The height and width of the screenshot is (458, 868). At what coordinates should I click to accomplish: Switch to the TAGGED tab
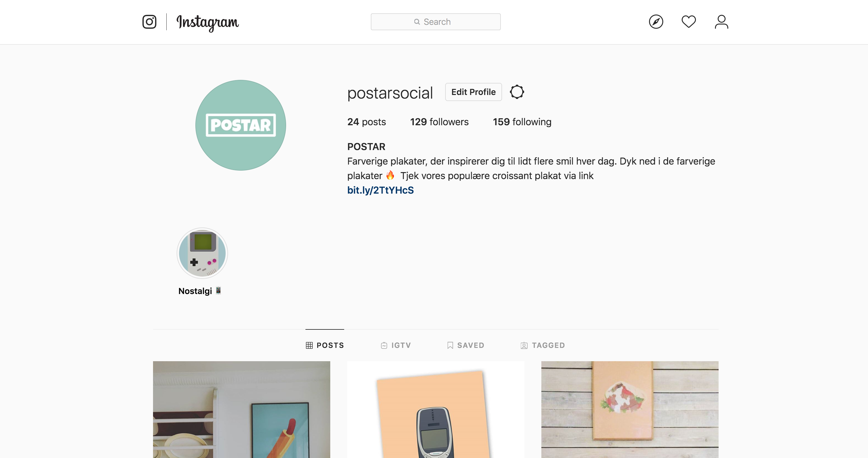tap(543, 345)
